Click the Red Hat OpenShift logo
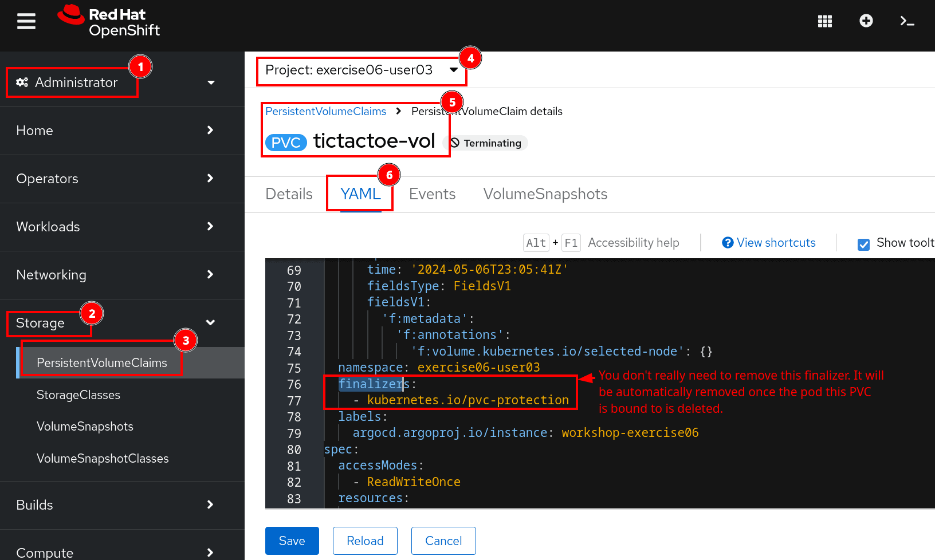 pos(109,22)
